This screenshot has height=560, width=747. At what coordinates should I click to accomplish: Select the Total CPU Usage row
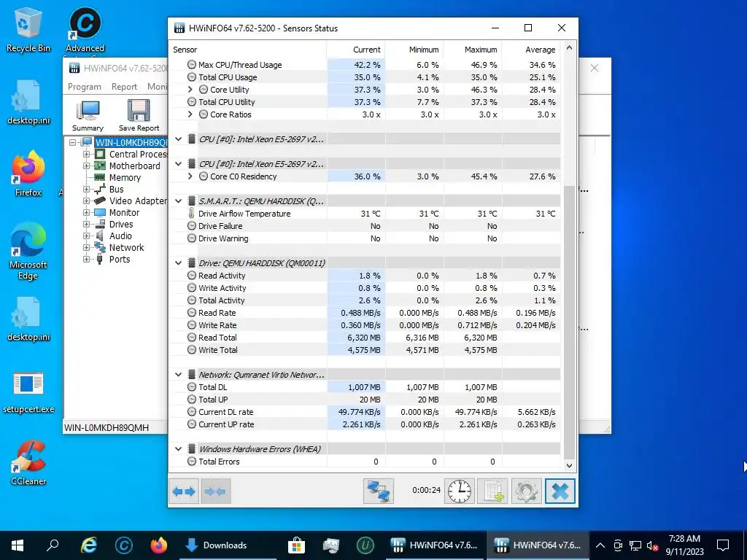(365, 77)
